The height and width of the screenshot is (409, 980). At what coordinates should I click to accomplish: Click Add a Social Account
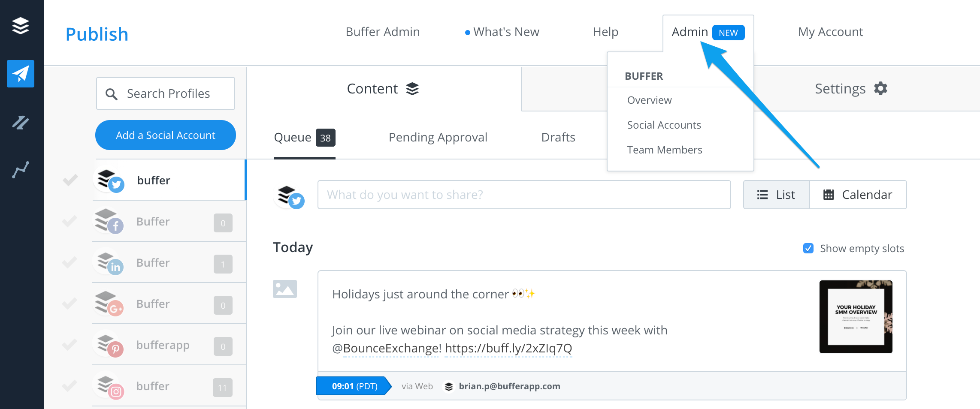tap(165, 135)
